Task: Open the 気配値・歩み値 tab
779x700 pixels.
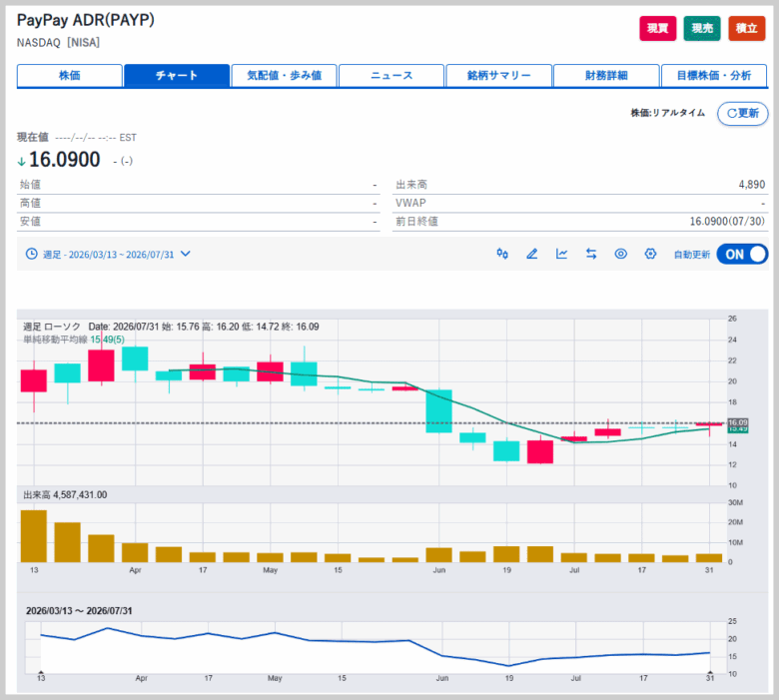Action: click(285, 76)
